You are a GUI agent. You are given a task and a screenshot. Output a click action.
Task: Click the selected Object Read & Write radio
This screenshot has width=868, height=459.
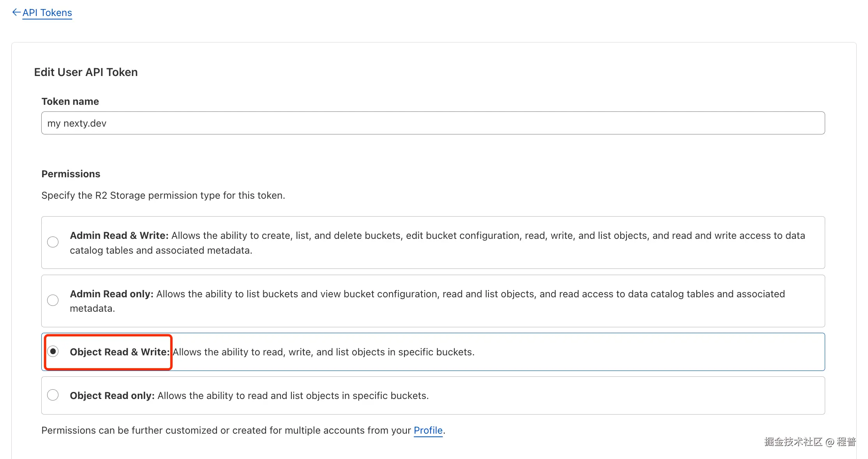coord(53,351)
